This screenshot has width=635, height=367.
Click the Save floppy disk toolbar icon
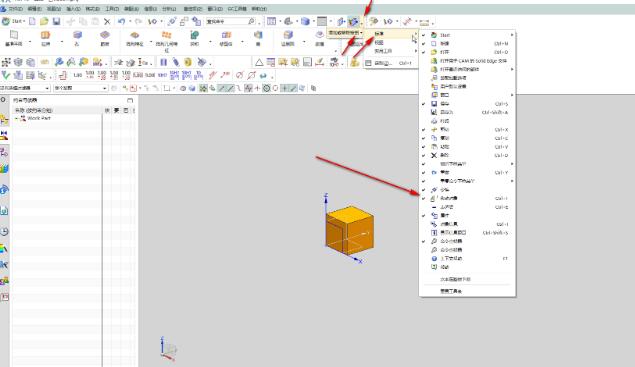click(56, 21)
